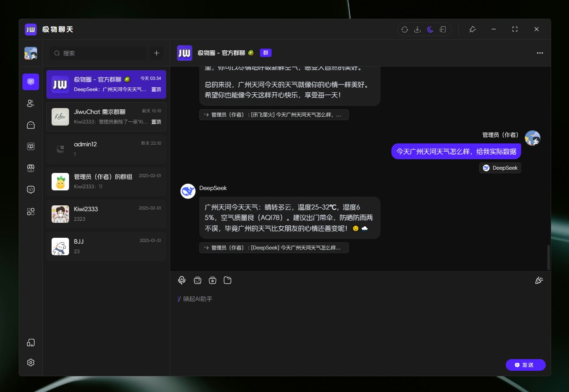Image resolution: width=569 pixels, height=392 pixels.
Task: Click the DeepSeek bot avatar
Action: [x=188, y=191]
